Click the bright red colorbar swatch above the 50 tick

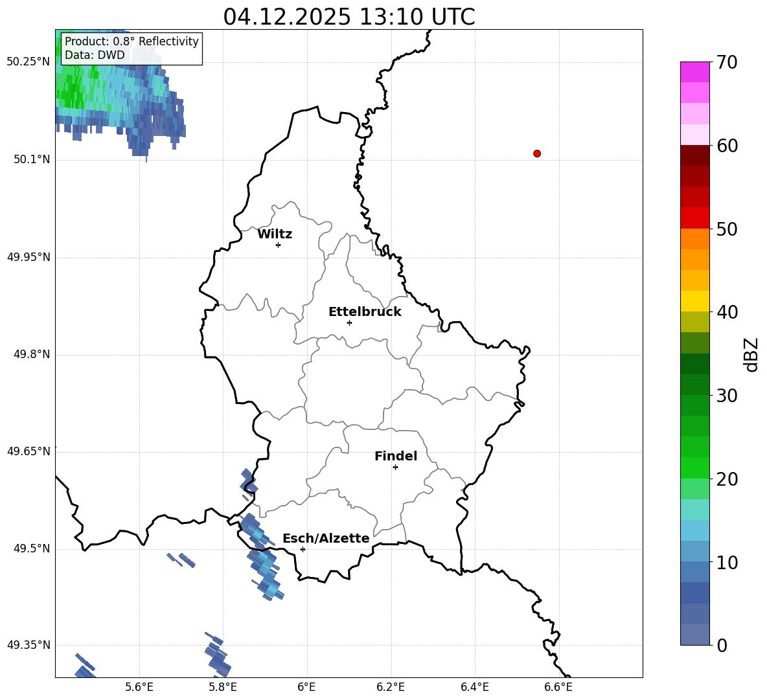point(694,218)
